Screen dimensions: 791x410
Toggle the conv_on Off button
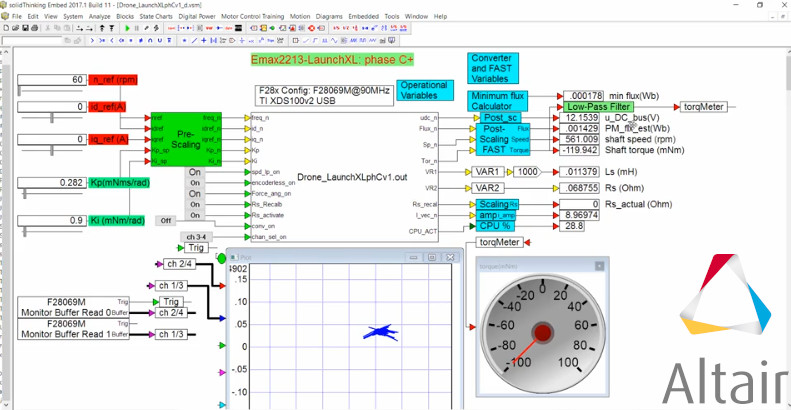pos(165,220)
